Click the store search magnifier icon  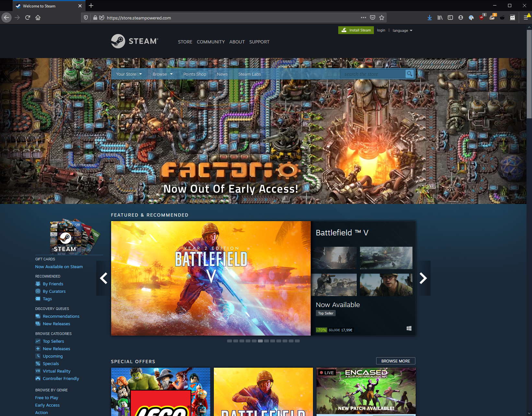click(410, 74)
